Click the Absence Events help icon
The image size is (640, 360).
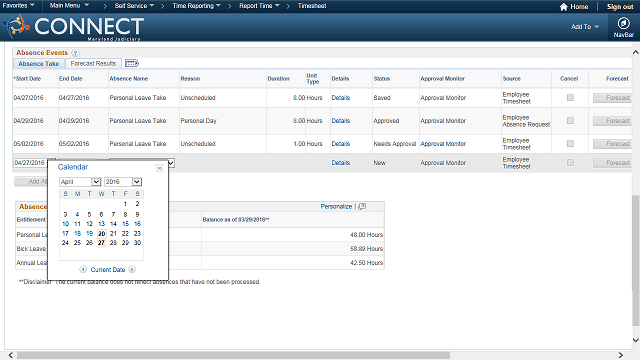tap(75, 53)
